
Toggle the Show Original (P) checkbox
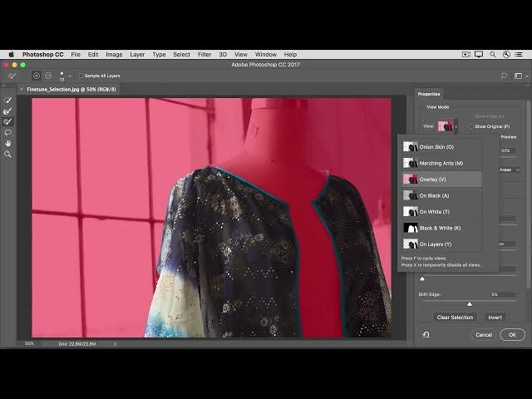pos(470,126)
